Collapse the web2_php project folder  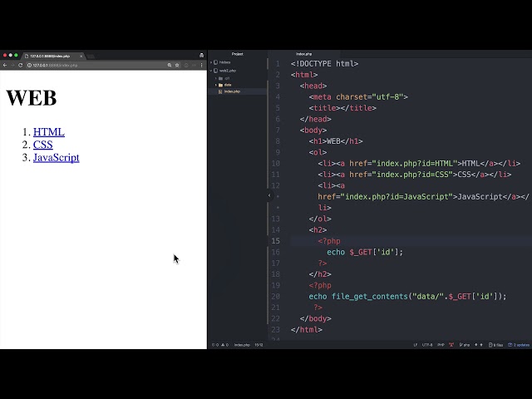click(211, 71)
